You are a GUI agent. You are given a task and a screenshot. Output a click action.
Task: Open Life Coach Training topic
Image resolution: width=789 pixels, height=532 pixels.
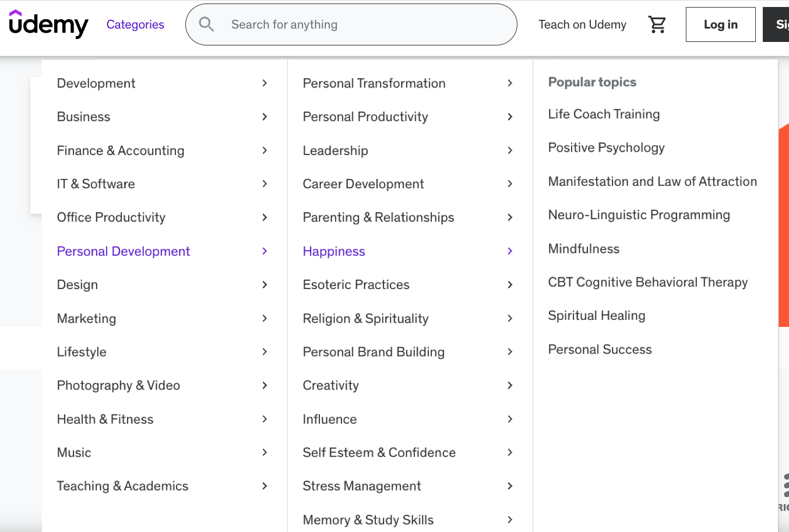pos(604,114)
